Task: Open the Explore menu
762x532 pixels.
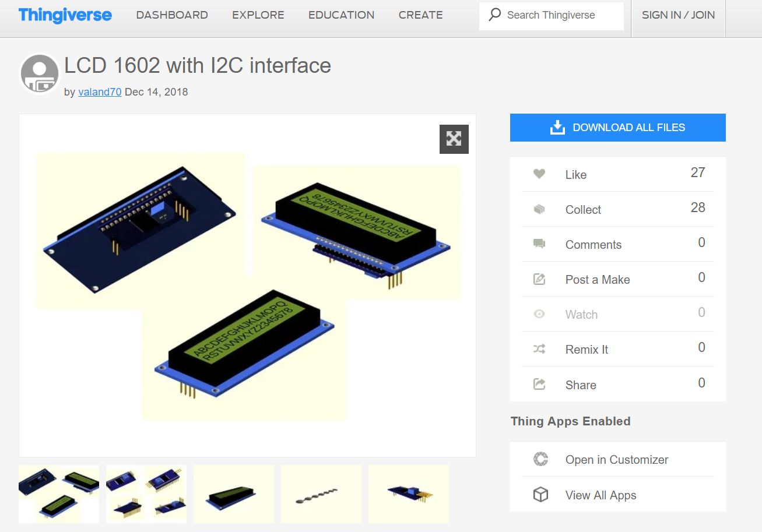Action: pos(258,15)
